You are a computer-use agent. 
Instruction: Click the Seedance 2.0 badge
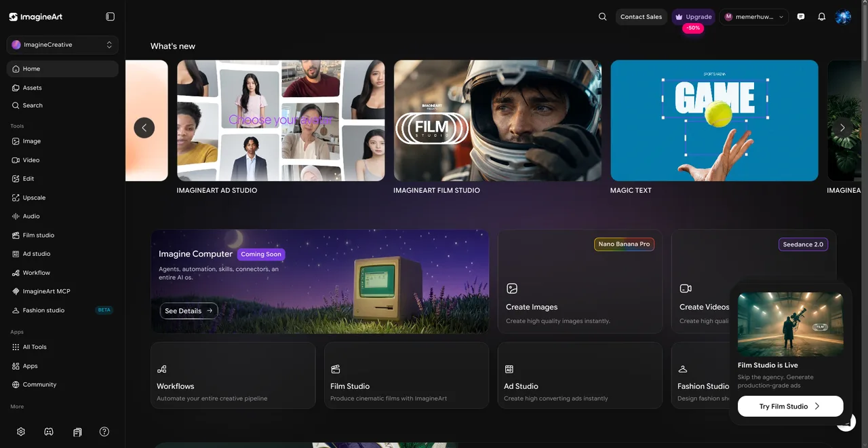(x=803, y=244)
